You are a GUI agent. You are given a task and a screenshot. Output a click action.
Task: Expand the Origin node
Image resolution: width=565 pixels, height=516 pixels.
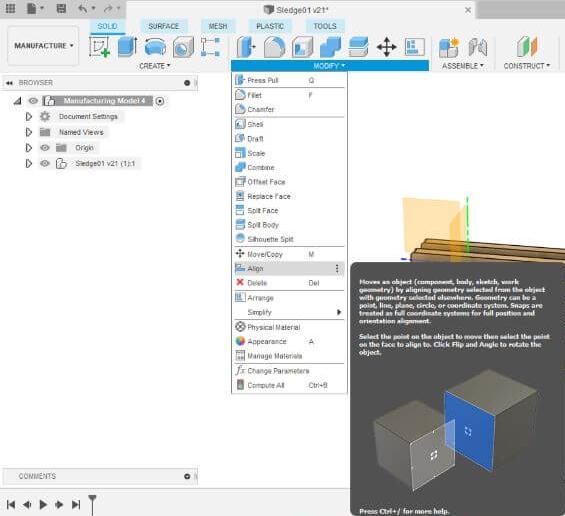pyautogui.click(x=29, y=148)
